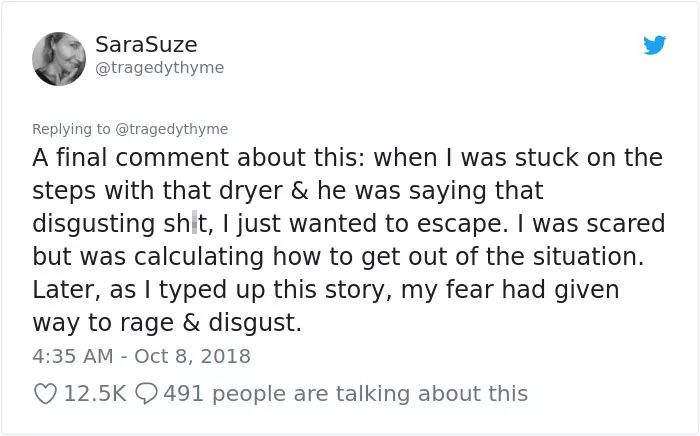Click the speech bubble reply icon
The height and width of the screenshot is (436, 700).
point(146,394)
